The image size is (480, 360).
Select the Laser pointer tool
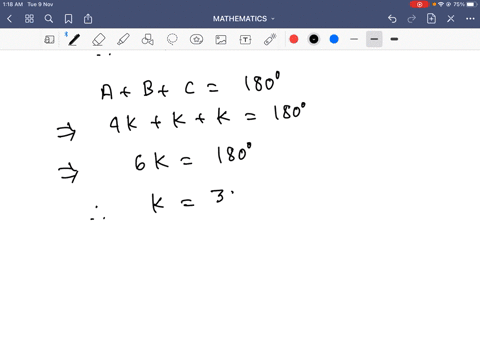tap(270, 39)
